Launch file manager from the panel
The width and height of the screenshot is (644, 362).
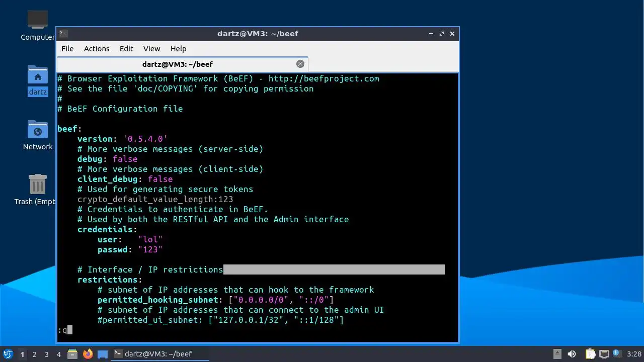coord(72,354)
